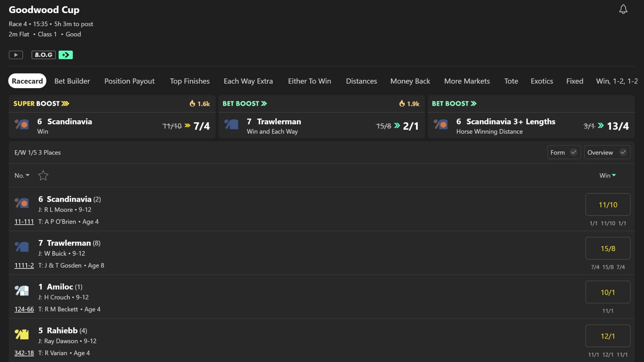Play the live race video stream
The width and height of the screenshot is (644, 362).
point(16,55)
